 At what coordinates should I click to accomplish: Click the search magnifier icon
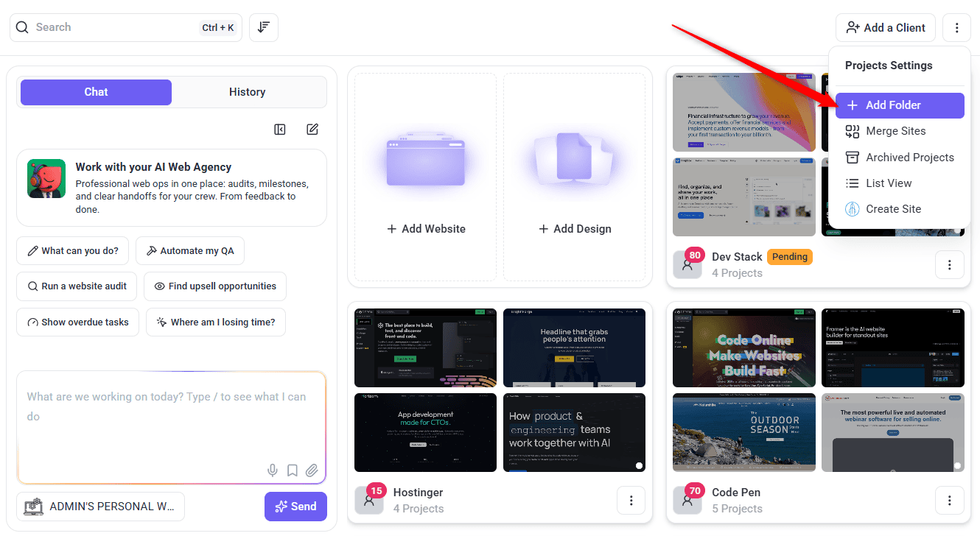[23, 27]
